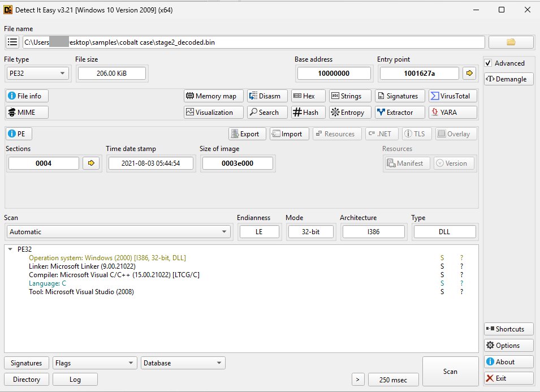The width and height of the screenshot is (540, 392).
Task: Jump to entry point arrow button
Action: pos(469,73)
